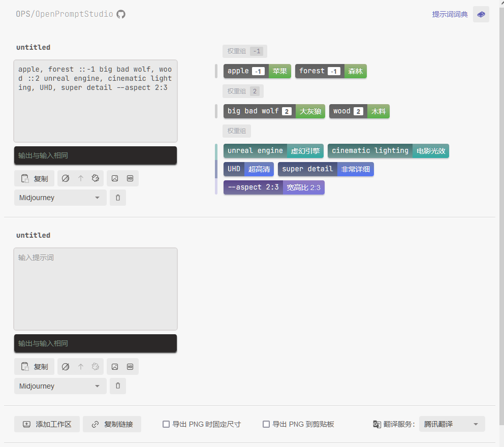The height and width of the screenshot is (447, 504).
Task: Open the 腾讯翻译 translation service dropdown
Action: coord(452,424)
